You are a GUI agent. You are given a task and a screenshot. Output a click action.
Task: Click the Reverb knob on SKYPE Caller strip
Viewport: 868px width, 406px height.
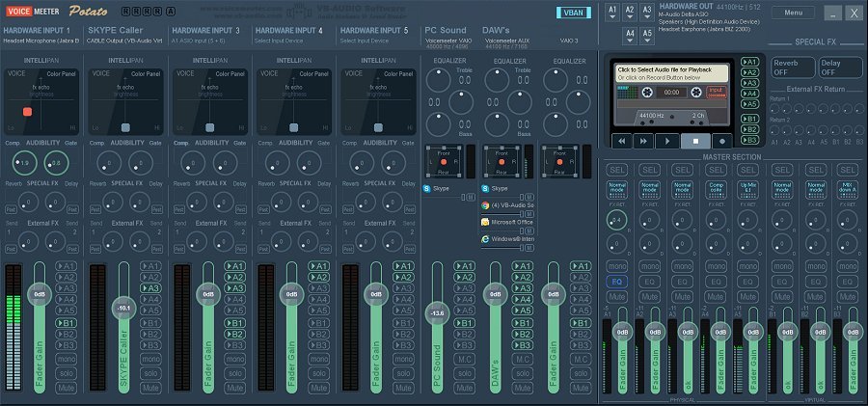[113, 202]
